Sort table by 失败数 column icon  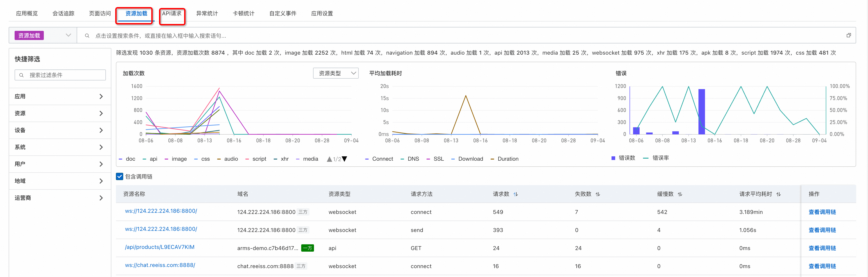(x=598, y=194)
